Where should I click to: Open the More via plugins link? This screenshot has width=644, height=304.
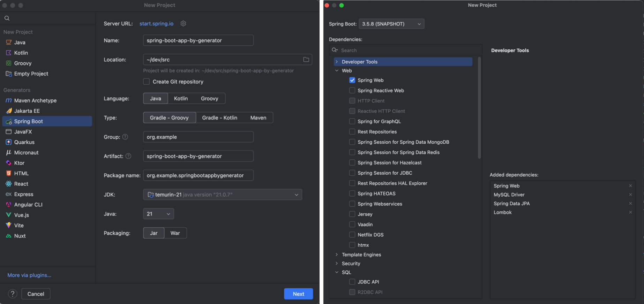[x=29, y=275]
